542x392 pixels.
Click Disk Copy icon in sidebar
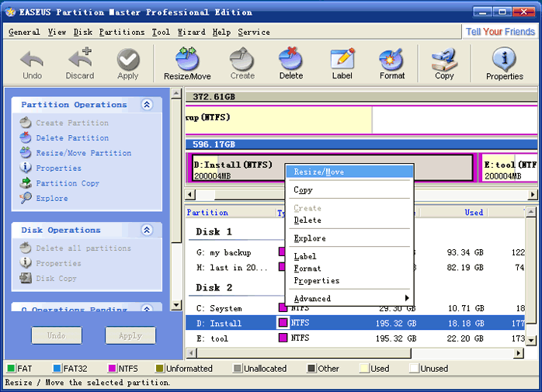coord(26,278)
